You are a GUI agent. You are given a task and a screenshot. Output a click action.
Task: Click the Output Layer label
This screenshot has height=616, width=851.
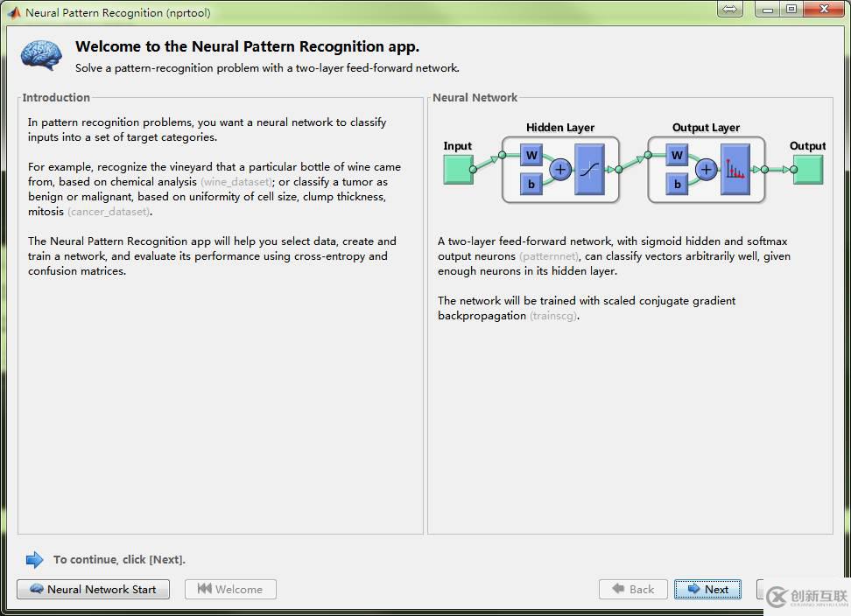[706, 128]
